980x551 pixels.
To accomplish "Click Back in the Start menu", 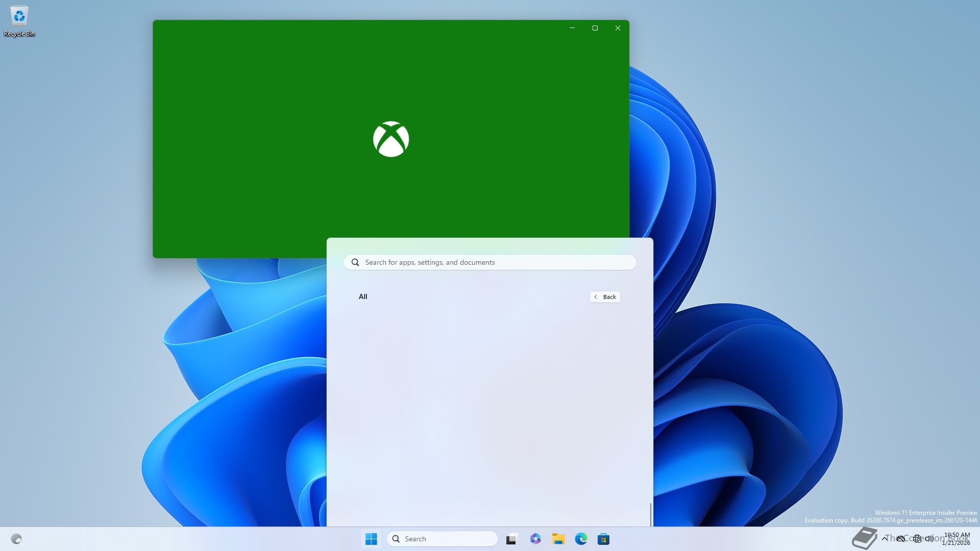I will [605, 297].
